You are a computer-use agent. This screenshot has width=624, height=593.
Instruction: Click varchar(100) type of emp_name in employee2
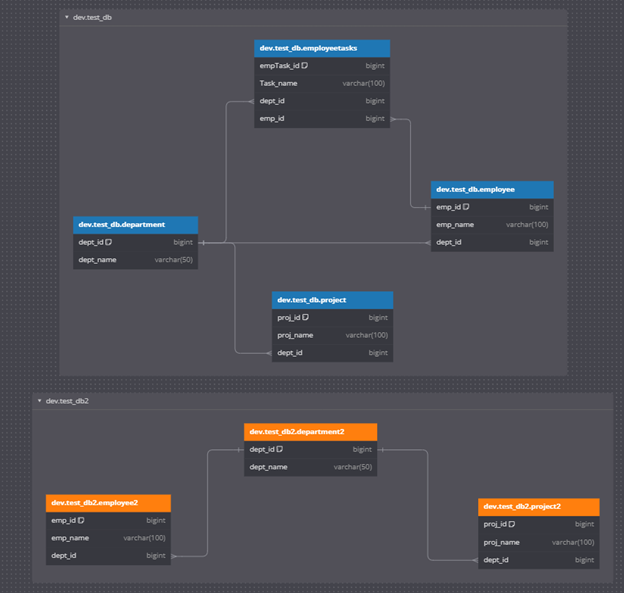[144, 538]
